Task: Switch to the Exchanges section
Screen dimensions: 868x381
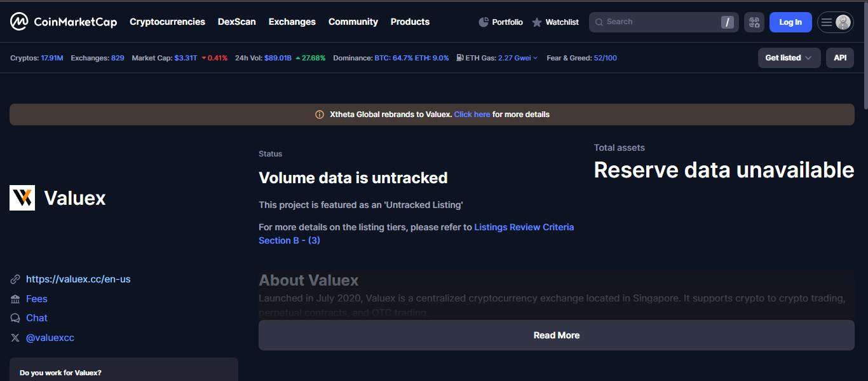Action: tap(292, 22)
